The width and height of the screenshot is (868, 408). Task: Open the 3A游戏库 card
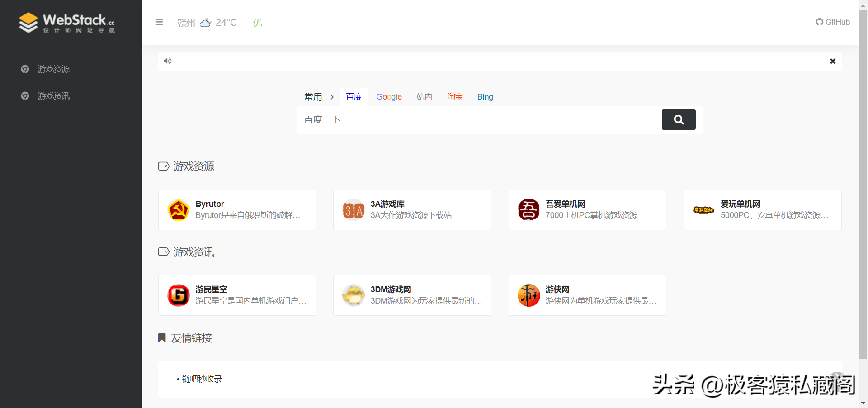pos(412,210)
